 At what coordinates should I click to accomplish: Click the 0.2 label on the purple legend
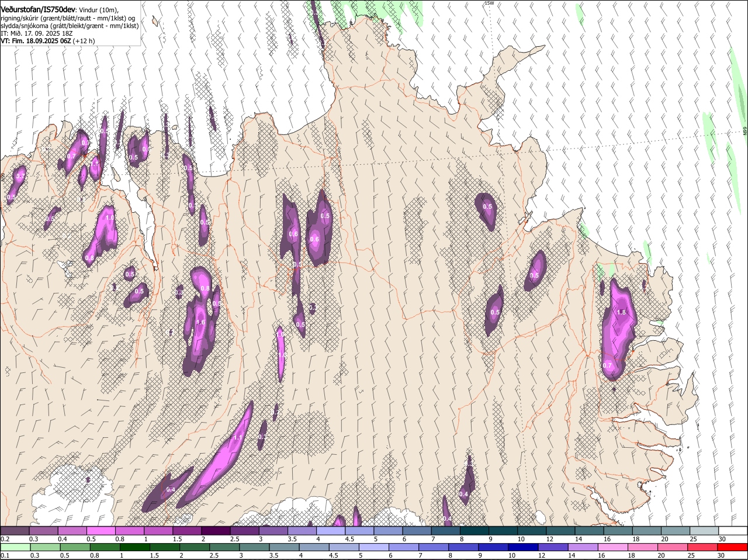tap(5, 539)
